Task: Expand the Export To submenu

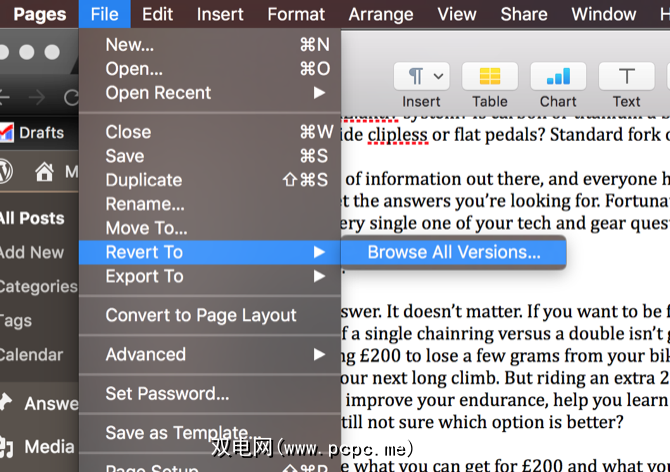Action: coord(209,276)
